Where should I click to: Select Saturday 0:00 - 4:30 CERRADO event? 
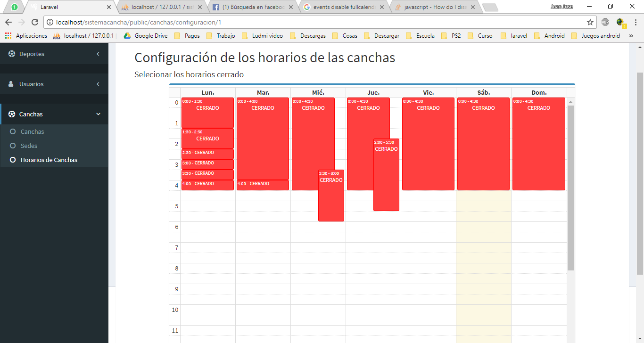[483, 144]
